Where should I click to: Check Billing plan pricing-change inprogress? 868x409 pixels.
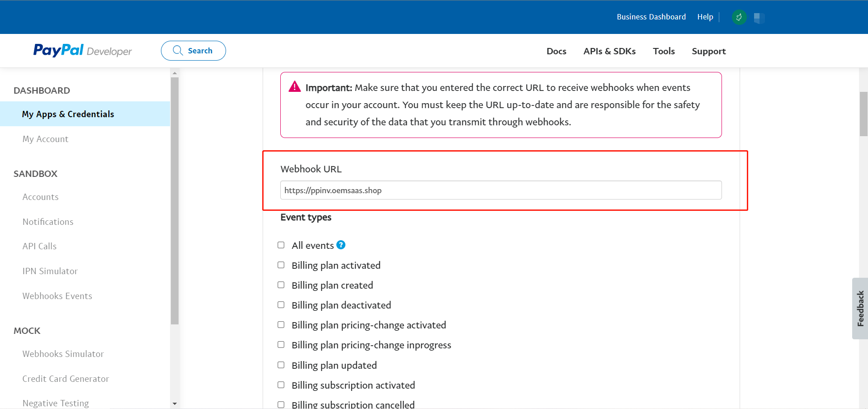(x=281, y=344)
